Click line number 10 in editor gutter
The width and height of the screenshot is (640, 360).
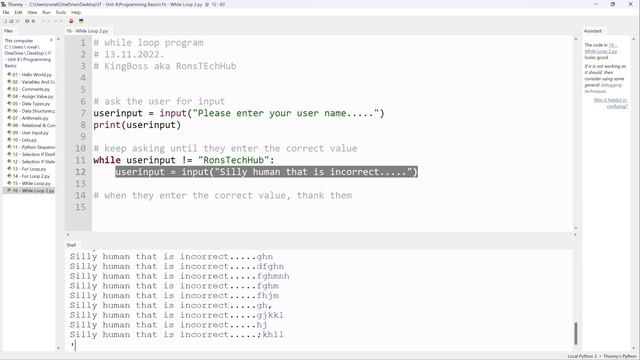coord(80,148)
